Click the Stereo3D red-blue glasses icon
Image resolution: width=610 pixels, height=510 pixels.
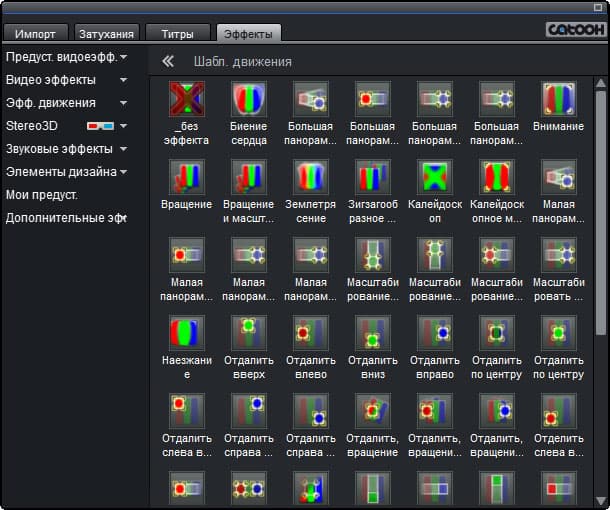pyautogui.click(x=100, y=126)
